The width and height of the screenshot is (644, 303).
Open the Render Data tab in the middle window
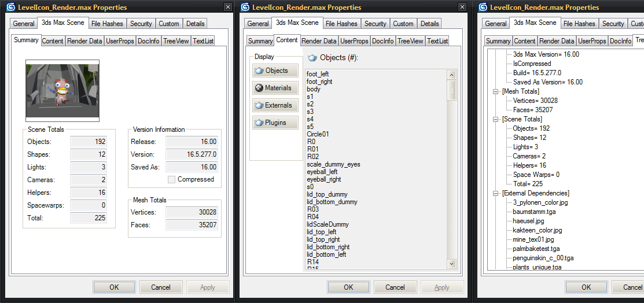319,41
